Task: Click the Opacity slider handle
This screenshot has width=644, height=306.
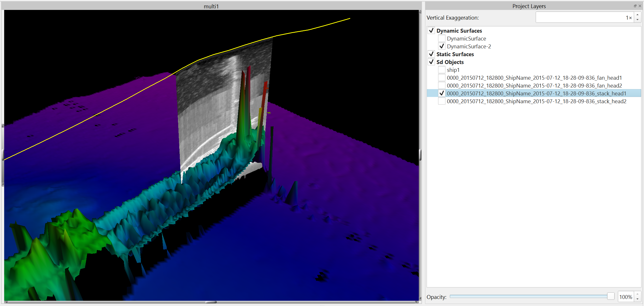Action: [x=611, y=296]
